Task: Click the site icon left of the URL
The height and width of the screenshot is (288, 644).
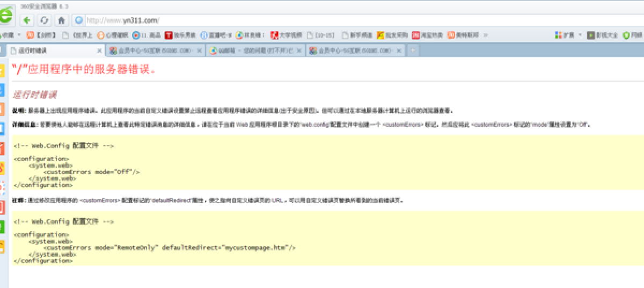Action: pyautogui.click(x=79, y=20)
